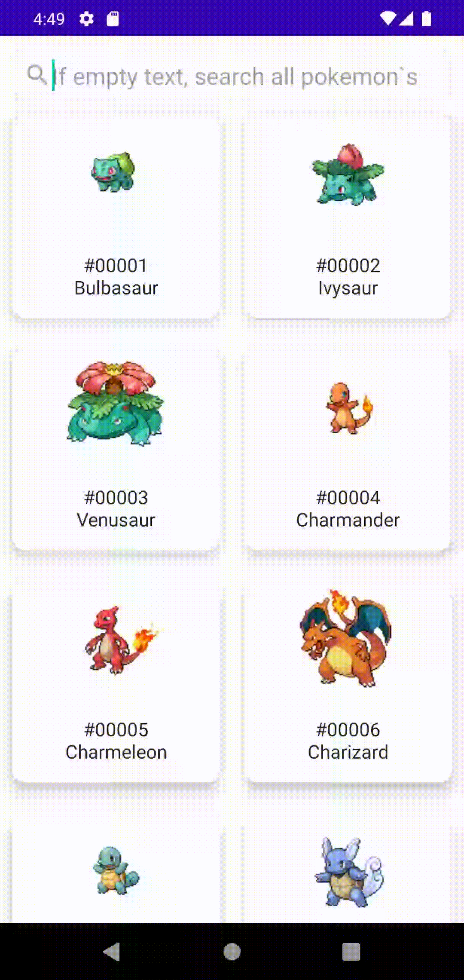Select the #00003 Venusaur label
Screen dimensions: 464x980
pyautogui.click(x=116, y=509)
